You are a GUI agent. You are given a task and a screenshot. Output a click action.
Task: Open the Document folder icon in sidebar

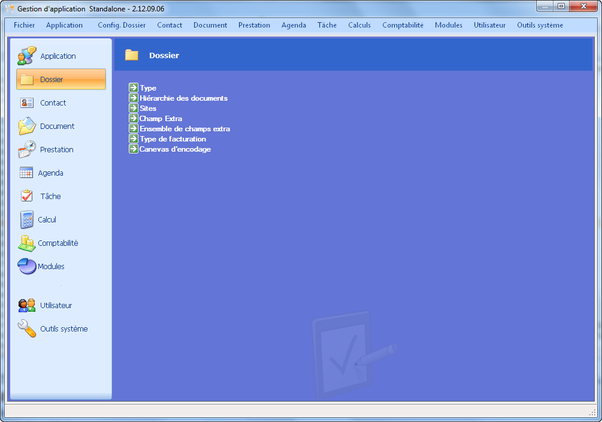pyautogui.click(x=27, y=126)
